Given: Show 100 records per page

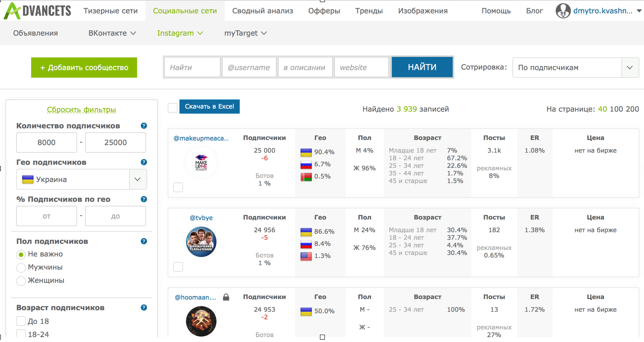Looking at the screenshot, I should point(616,109).
